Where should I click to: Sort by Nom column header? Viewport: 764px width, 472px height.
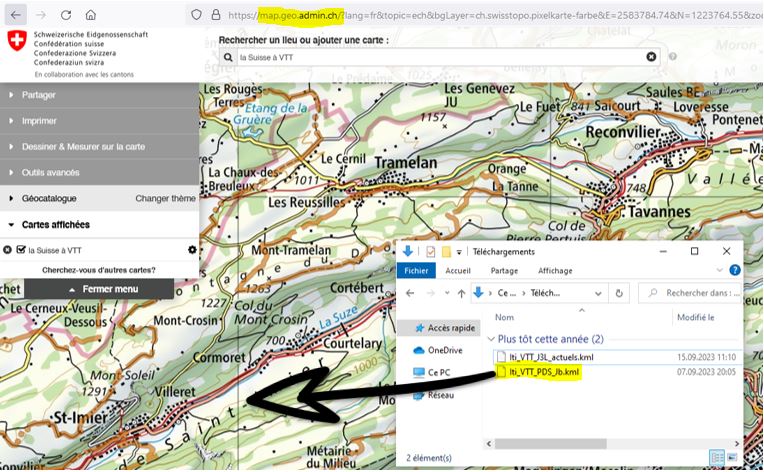[504, 317]
